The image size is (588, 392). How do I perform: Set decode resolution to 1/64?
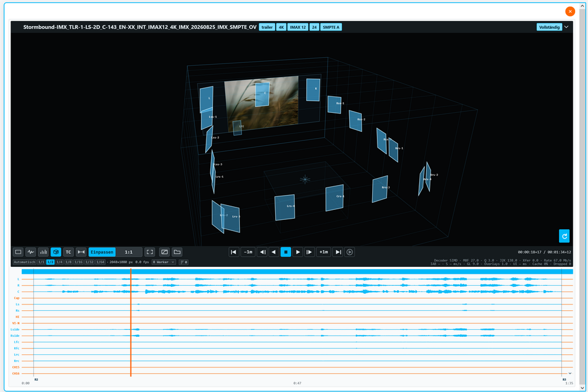coord(100,262)
